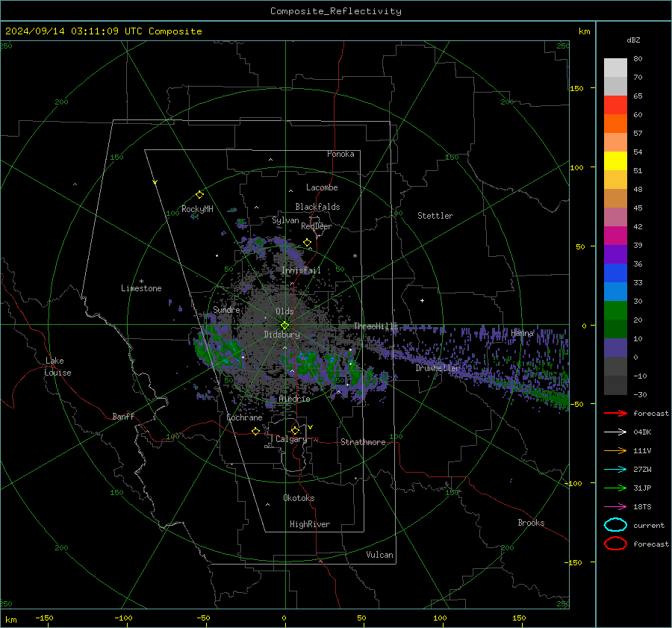Click the ThreeHills town label
The height and width of the screenshot is (628, 672).
pyautogui.click(x=376, y=326)
